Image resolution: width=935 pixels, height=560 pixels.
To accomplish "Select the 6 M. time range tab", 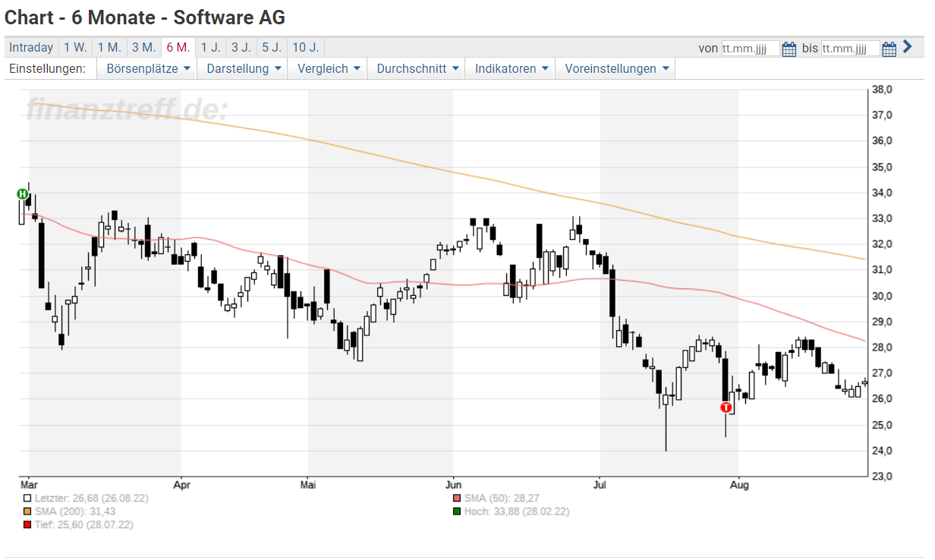I will point(178,47).
